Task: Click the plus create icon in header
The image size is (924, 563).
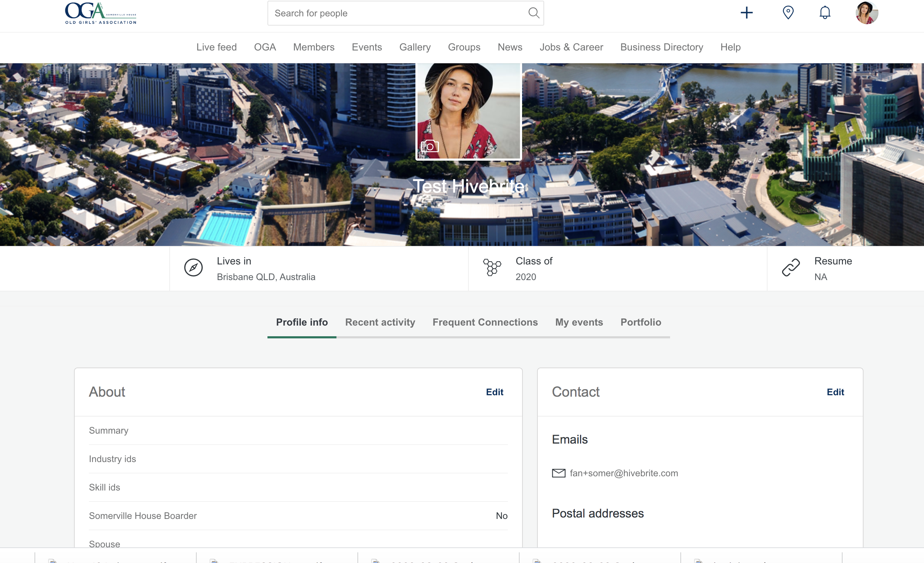Action: coord(746,13)
